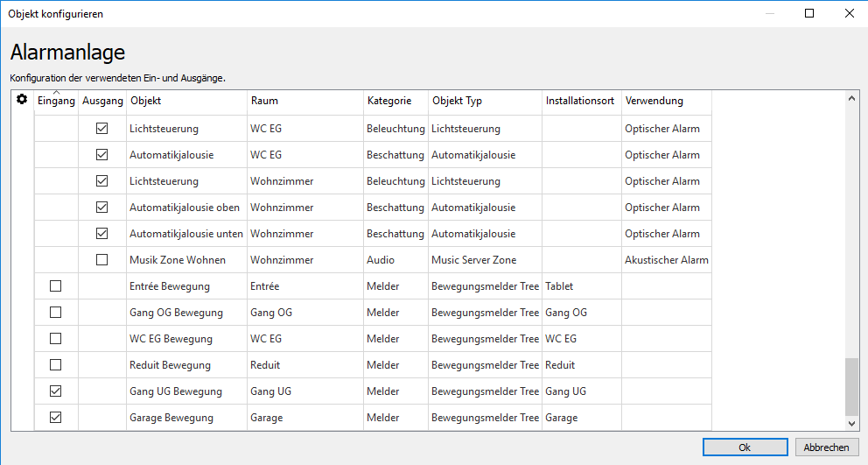The height and width of the screenshot is (465, 868).
Task: Enable Ausgang for Musik Zone Wohnen
Action: 102,260
